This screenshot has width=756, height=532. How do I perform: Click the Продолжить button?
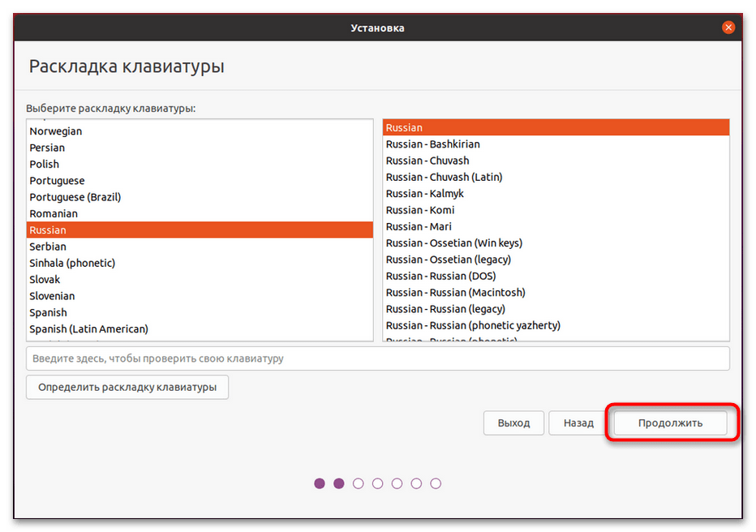point(670,423)
